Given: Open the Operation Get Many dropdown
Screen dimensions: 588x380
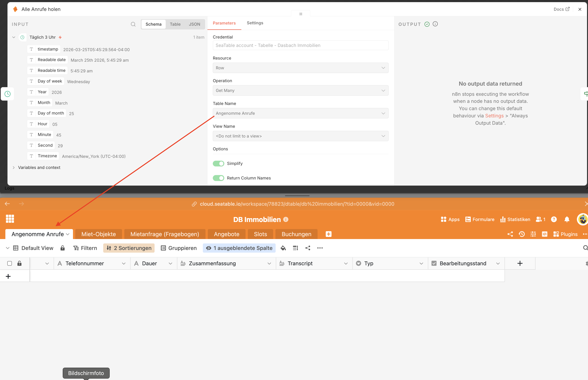Looking at the screenshot, I should pyautogui.click(x=300, y=91).
